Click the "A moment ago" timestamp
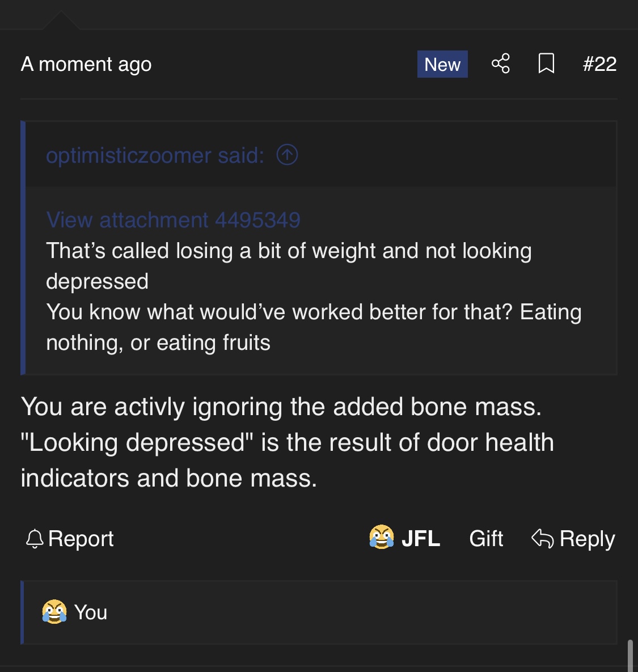 click(x=86, y=64)
